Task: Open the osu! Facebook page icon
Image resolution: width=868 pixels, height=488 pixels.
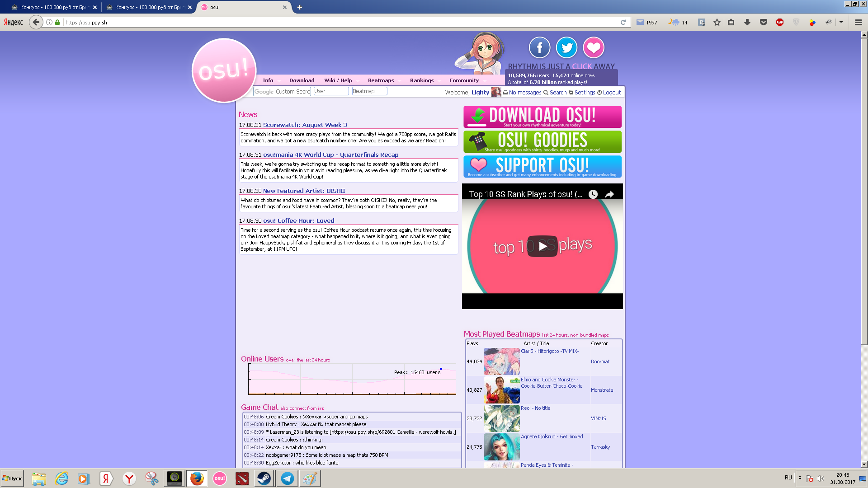Action: coord(539,47)
